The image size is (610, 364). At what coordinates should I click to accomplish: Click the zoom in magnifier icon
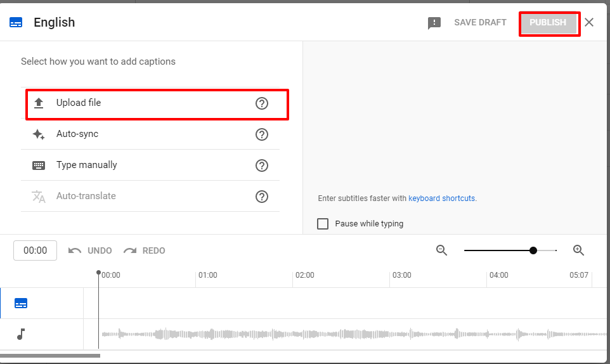tap(578, 250)
